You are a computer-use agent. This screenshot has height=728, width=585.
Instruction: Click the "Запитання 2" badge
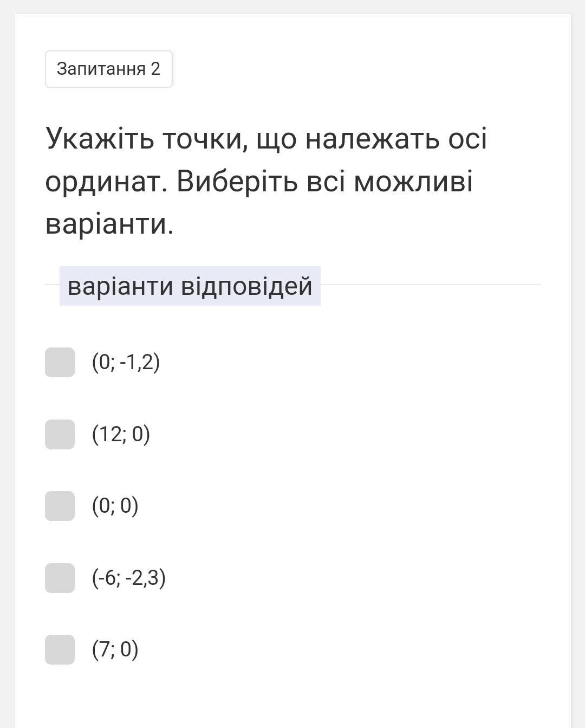click(108, 69)
